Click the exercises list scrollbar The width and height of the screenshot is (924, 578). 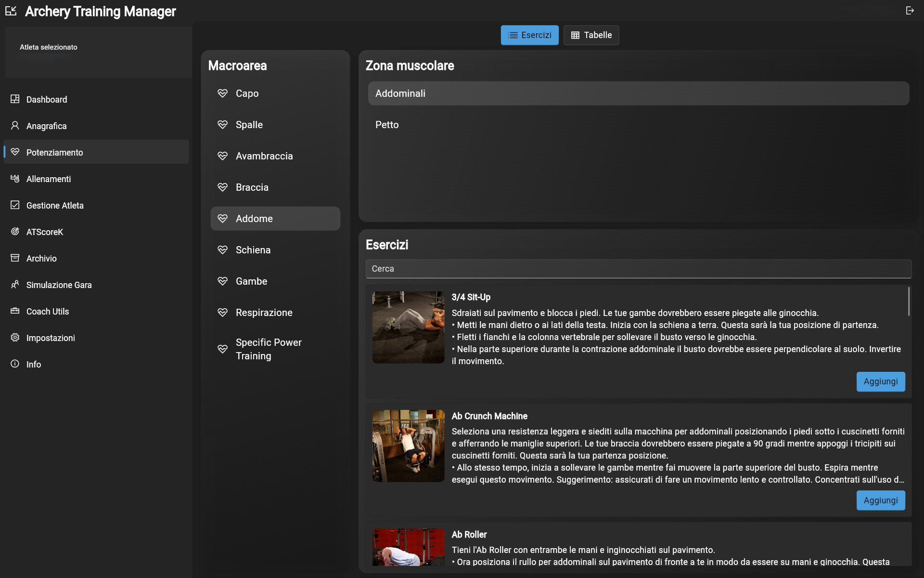(909, 302)
